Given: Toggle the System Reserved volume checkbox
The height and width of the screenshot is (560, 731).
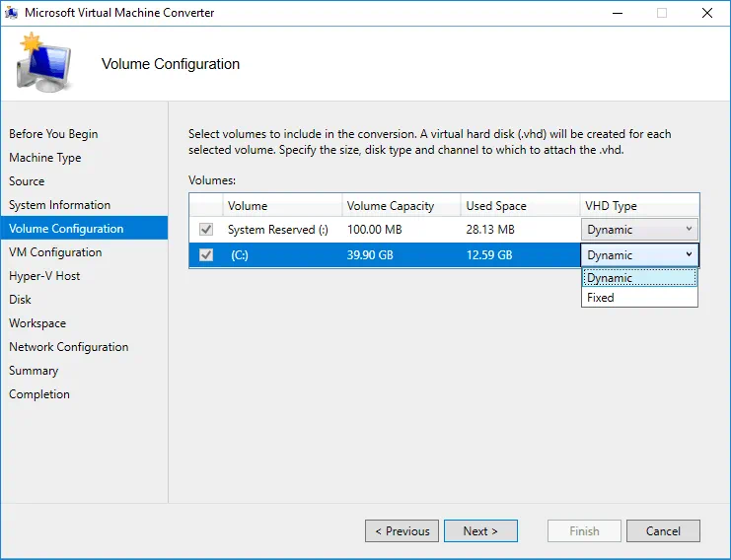Looking at the screenshot, I should (x=206, y=230).
